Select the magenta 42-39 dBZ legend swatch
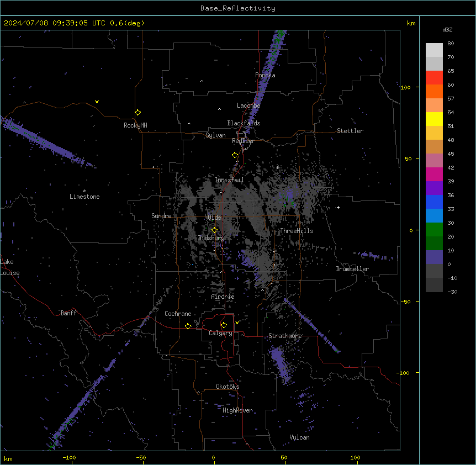Screen dimensions: 476x465 point(434,174)
